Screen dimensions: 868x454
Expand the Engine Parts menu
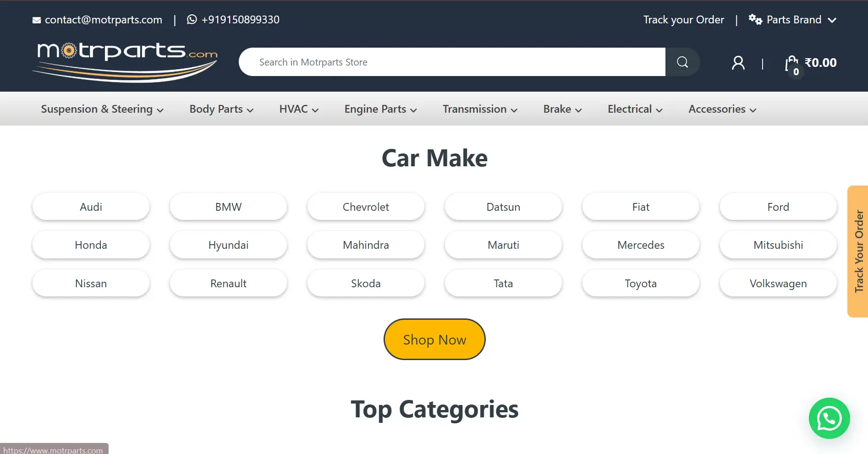click(x=380, y=109)
